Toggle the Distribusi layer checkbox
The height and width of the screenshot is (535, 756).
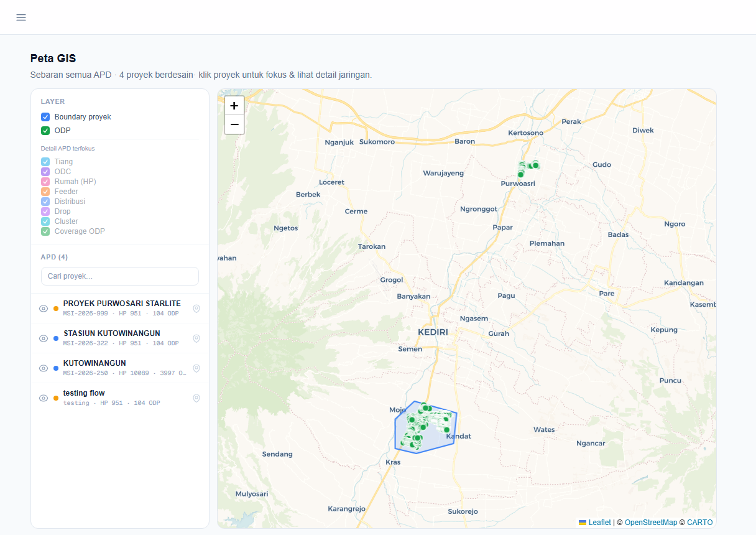(45, 202)
